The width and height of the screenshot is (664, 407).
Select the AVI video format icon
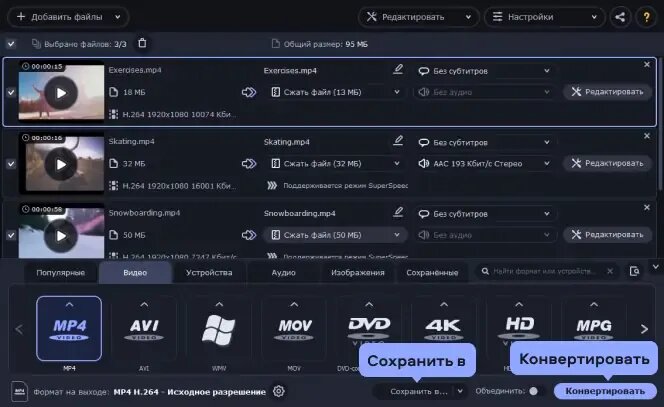coord(144,329)
